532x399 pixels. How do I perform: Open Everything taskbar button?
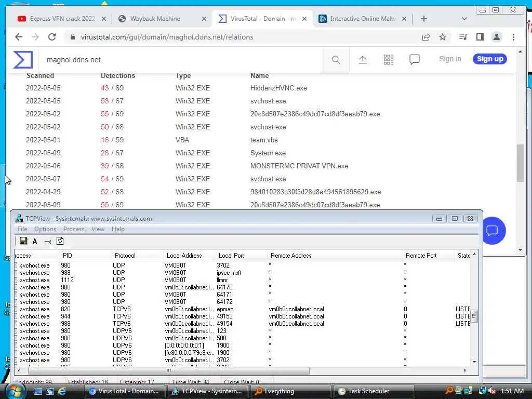tap(290, 391)
